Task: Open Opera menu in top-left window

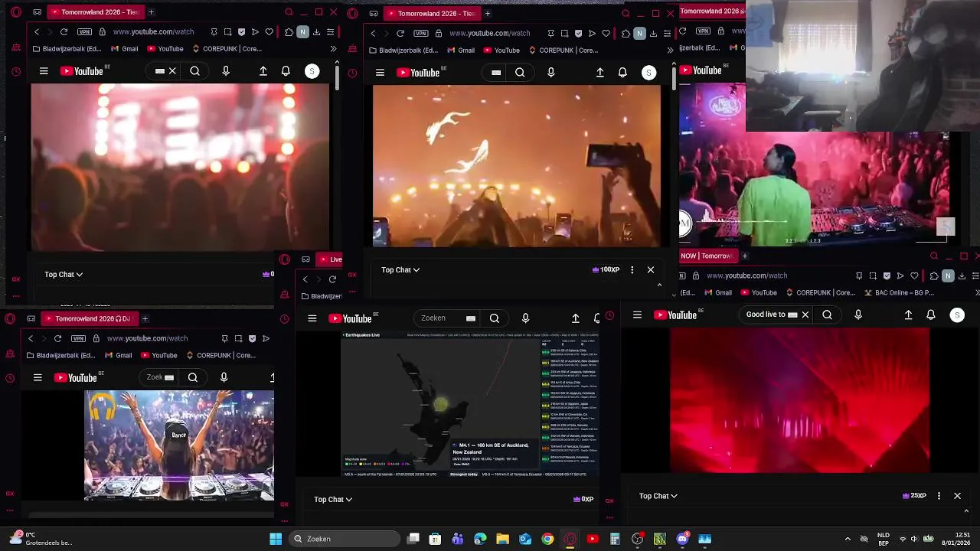Action: coord(16,12)
